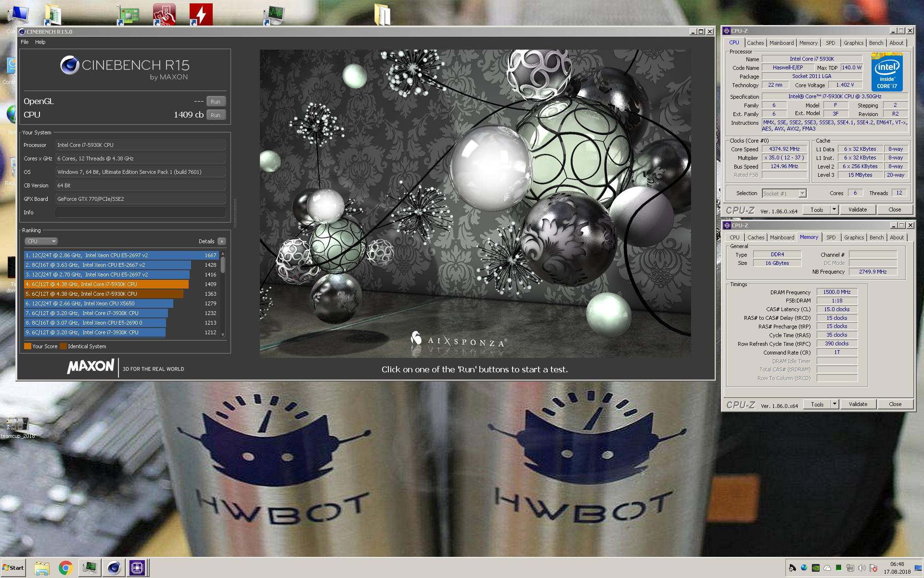924x578 pixels.
Task: Click Tools button in lower CPU-Z
Action: (x=817, y=404)
